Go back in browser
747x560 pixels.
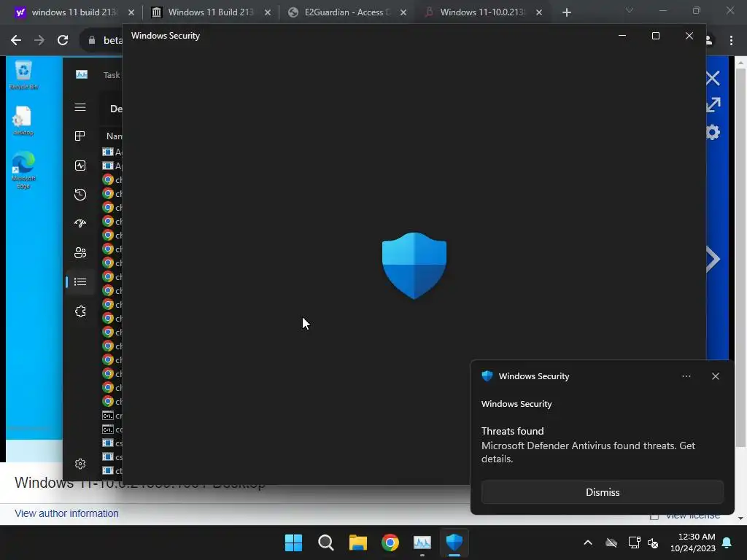coord(16,40)
